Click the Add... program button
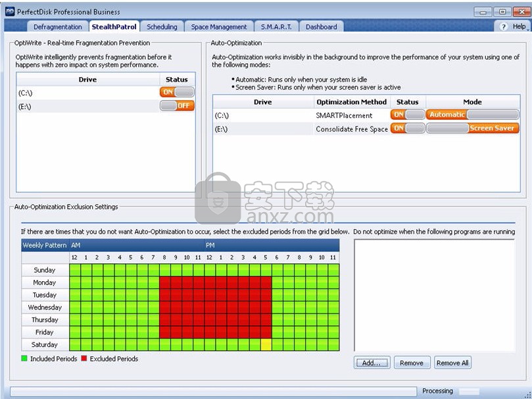The height and width of the screenshot is (399, 532). [372, 363]
